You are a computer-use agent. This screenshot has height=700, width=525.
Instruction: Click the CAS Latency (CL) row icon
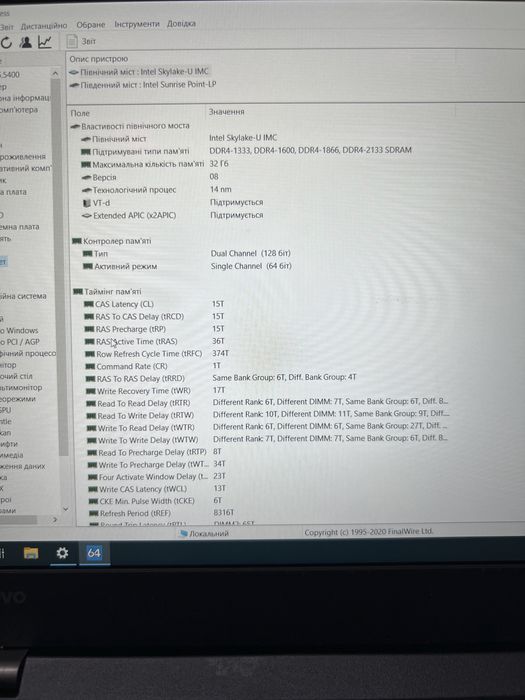(x=89, y=304)
